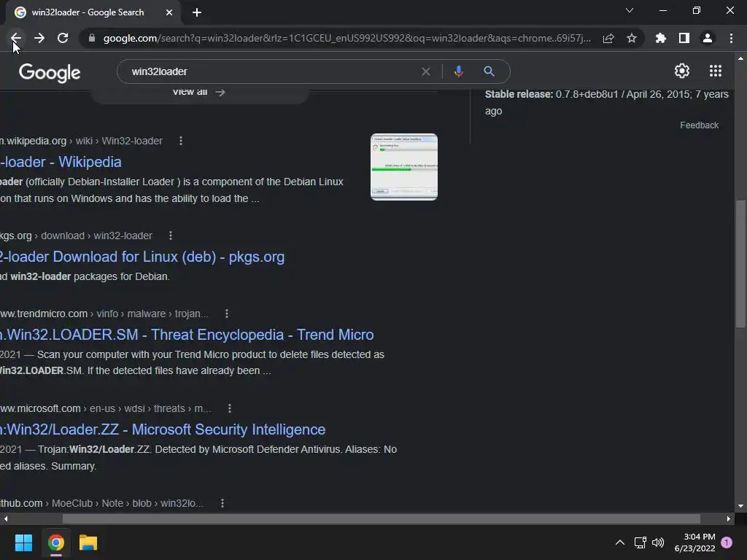
Task: Focus the address bar URL
Action: [x=347, y=38]
